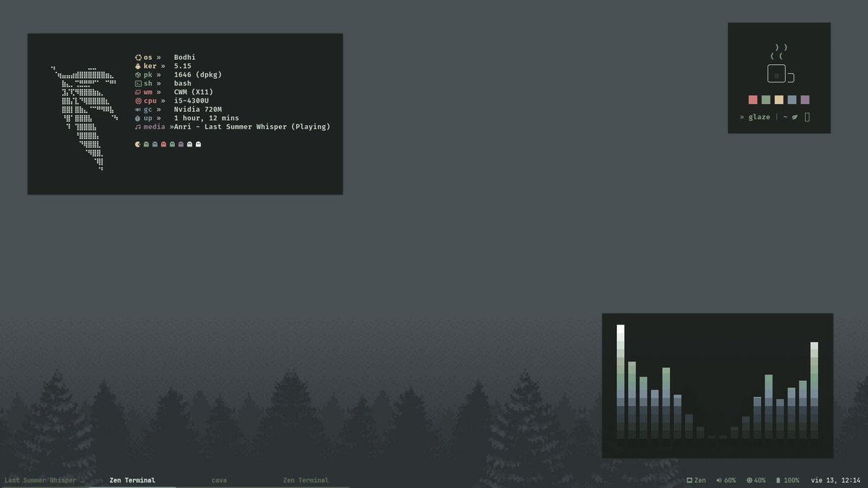
Task: Click the tallest leftmost cava visualizer bar
Action: pyautogui.click(x=621, y=381)
